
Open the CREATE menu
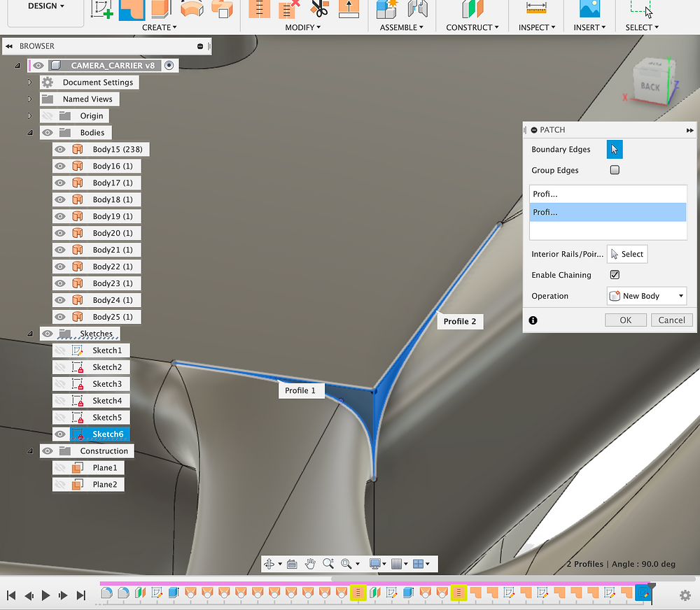click(x=160, y=27)
